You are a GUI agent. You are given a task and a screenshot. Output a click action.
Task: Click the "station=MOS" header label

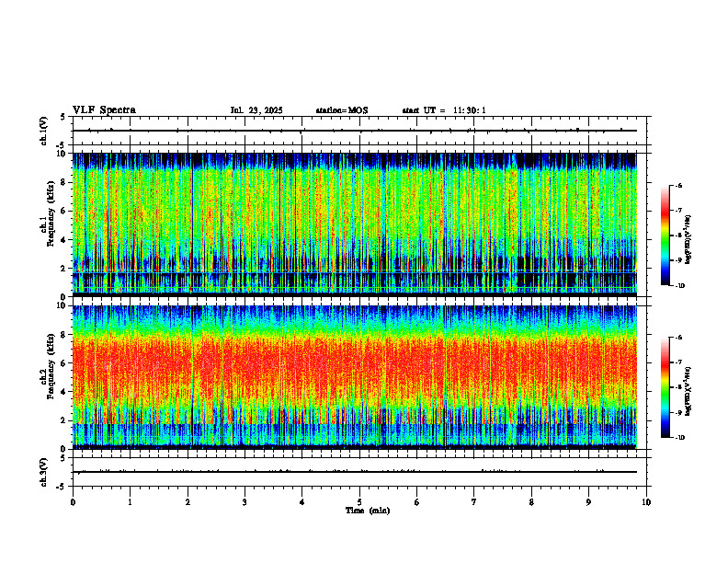pos(342,110)
